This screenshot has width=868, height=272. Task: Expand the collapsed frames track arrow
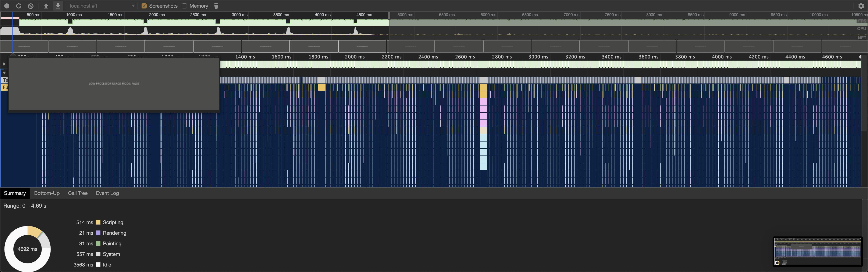click(4, 64)
